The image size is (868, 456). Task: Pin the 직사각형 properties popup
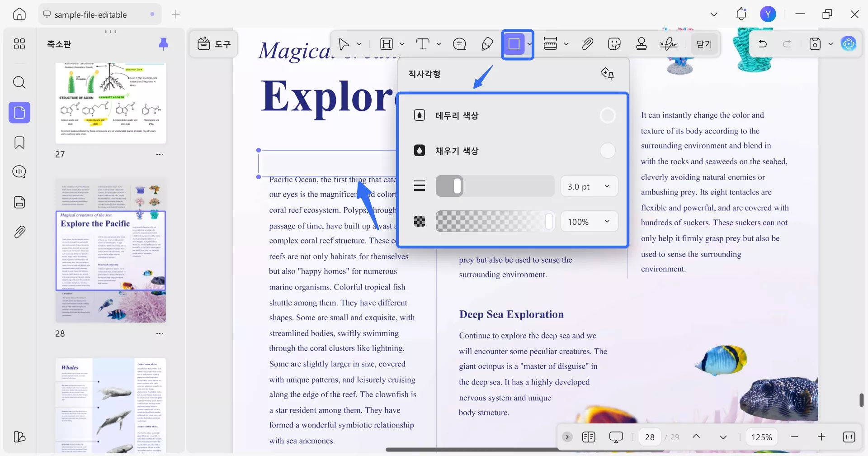pyautogui.click(x=607, y=74)
